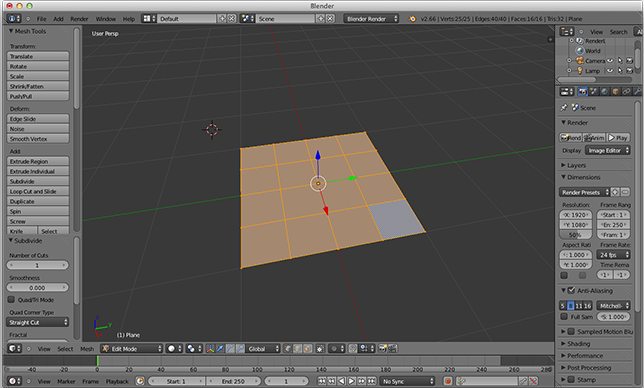Open the Render menu in top bar
The width and height of the screenshot is (644, 388).
[x=79, y=19]
